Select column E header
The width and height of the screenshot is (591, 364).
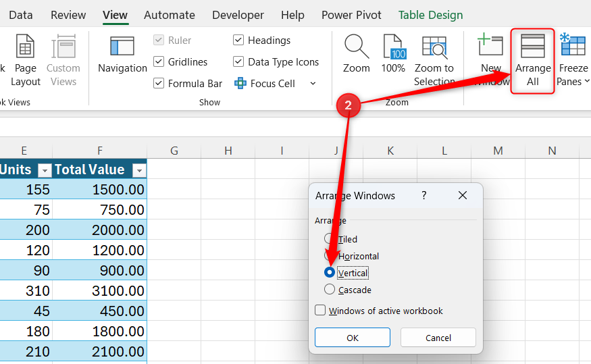(x=24, y=151)
